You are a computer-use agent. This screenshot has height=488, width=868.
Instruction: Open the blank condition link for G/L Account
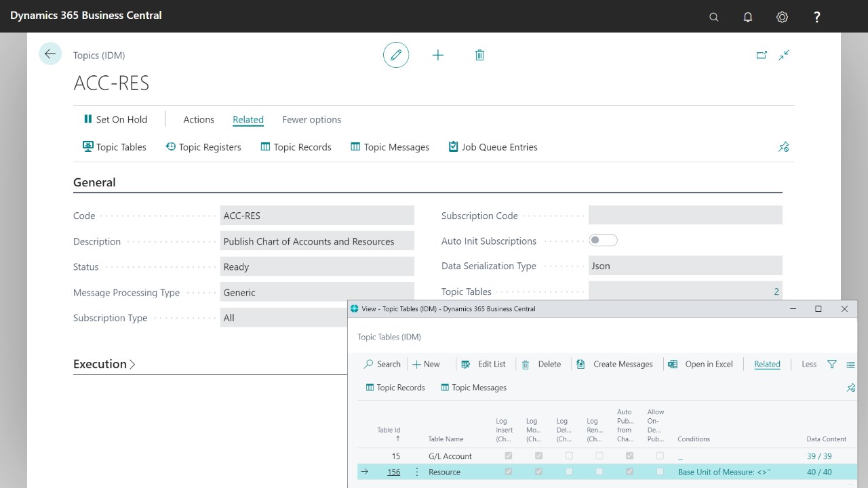[680, 457]
